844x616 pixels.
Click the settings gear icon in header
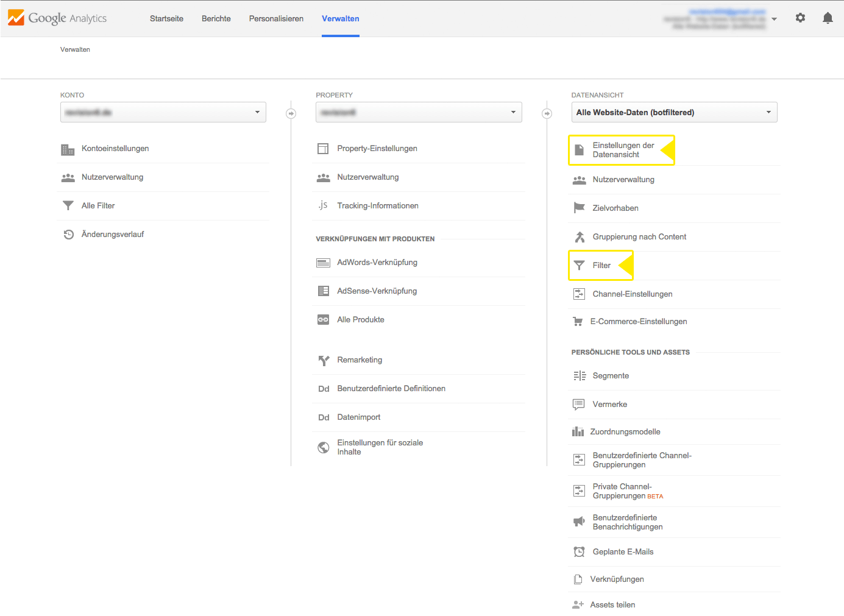click(800, 18)
